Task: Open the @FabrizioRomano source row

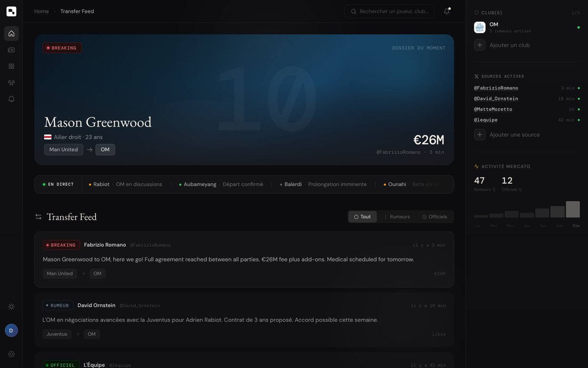Action: (x=527, y=88)
